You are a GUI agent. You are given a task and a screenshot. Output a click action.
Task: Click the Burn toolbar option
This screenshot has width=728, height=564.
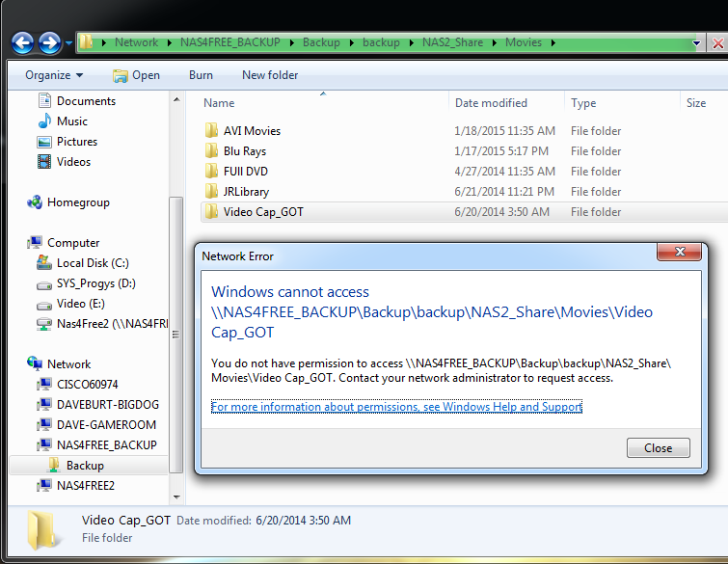tap(201, 75)
